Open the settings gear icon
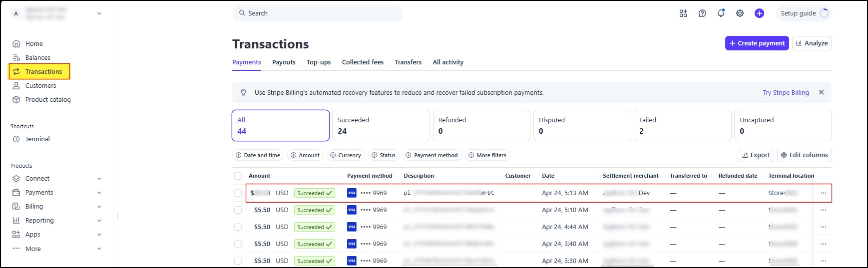 click(x=740, y=13)
